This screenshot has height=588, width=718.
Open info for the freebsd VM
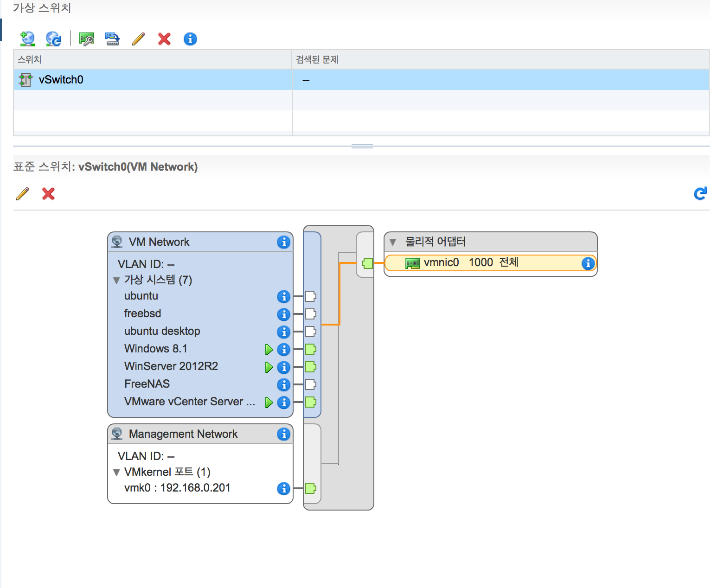[x=284, y=314]
